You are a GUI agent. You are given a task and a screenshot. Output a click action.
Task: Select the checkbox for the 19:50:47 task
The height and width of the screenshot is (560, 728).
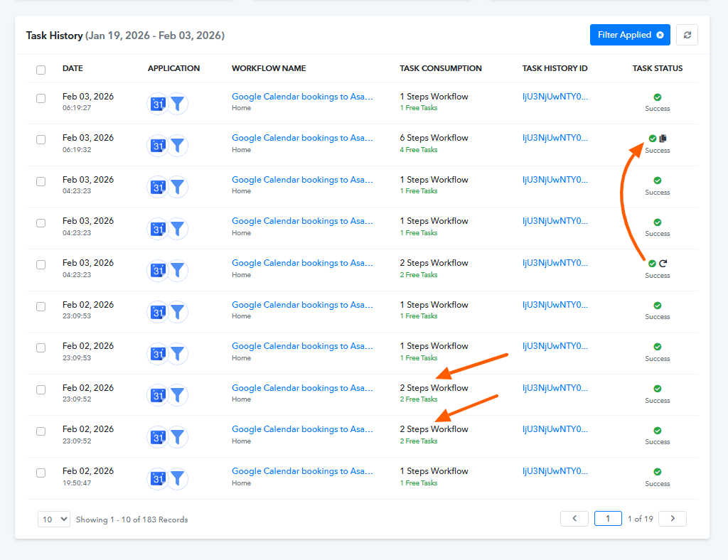pos(41,473)
